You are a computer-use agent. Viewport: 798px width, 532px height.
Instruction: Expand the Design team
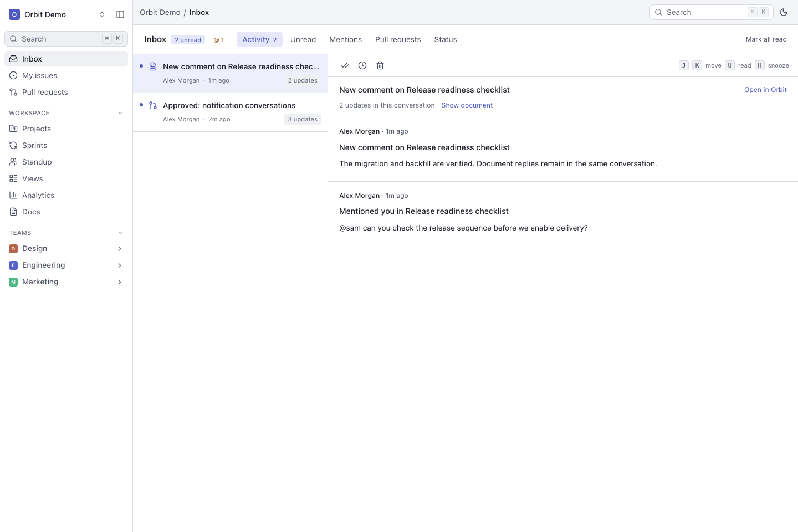point(120,249)
